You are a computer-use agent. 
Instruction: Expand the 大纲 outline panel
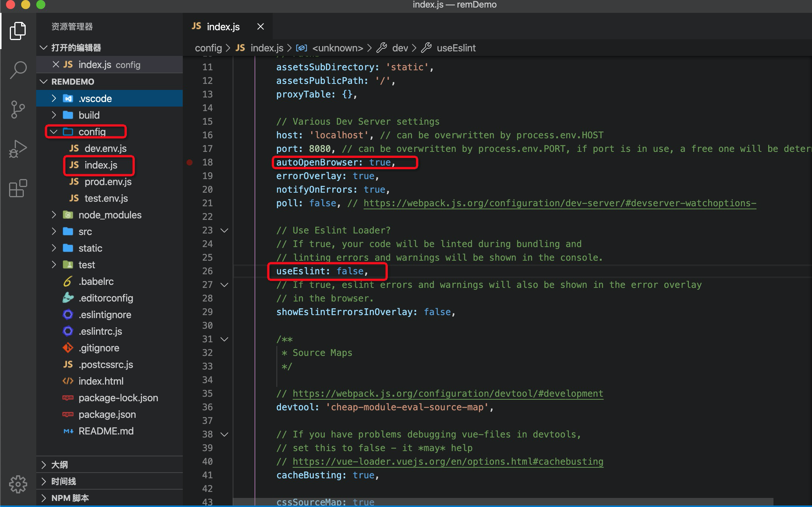pos(110,465)
